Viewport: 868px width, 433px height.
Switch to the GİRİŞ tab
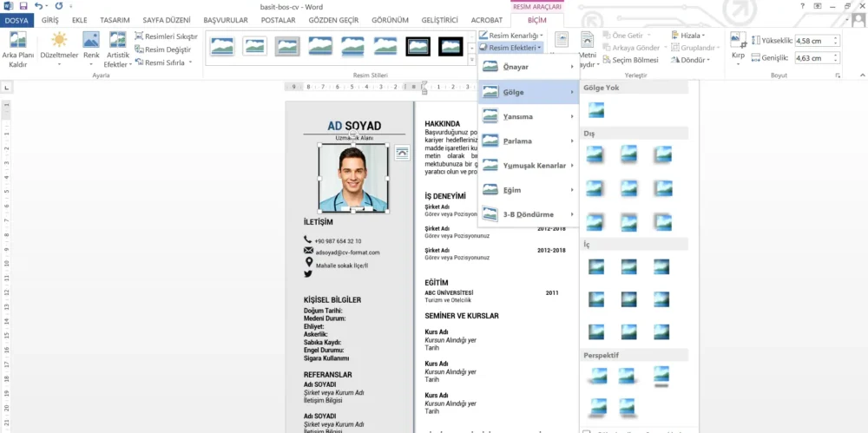point(49,20)
